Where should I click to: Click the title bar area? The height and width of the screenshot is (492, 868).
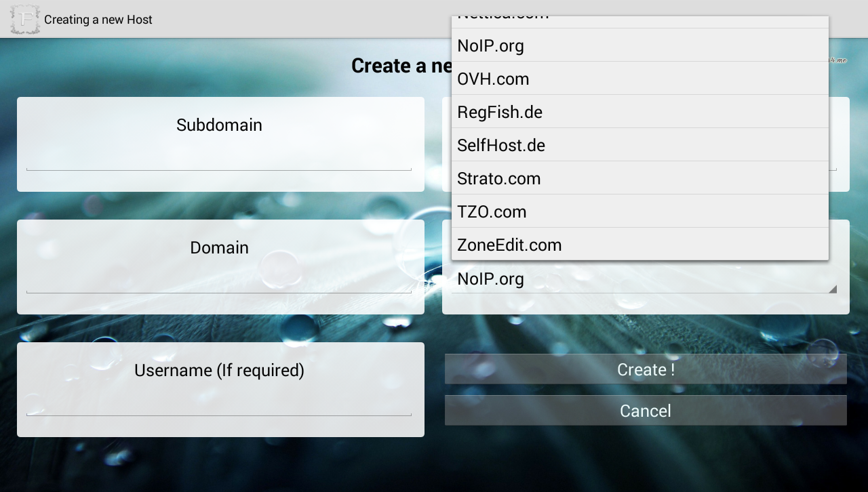click(271, 19)
